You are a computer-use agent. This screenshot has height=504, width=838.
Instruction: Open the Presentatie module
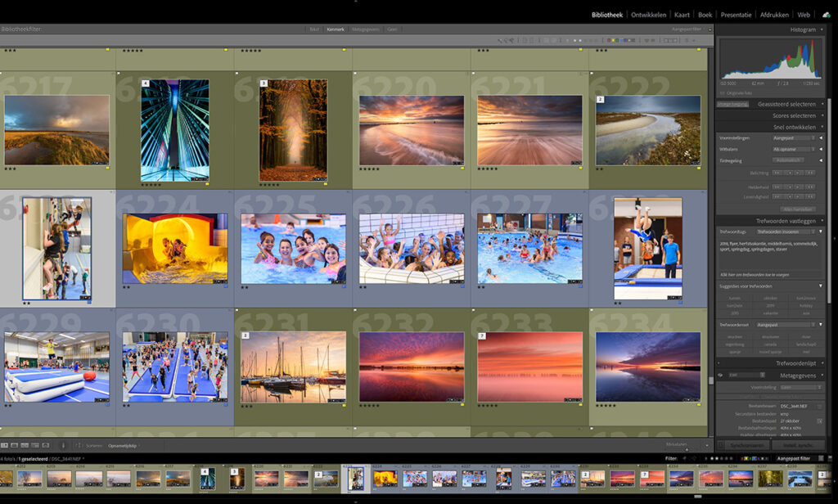click(736, 15)
